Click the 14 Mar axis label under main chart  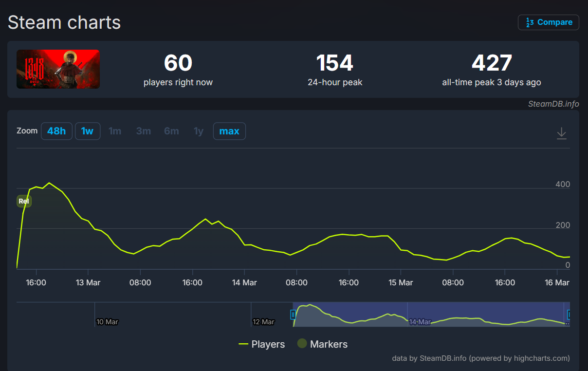tap(244, 283)
